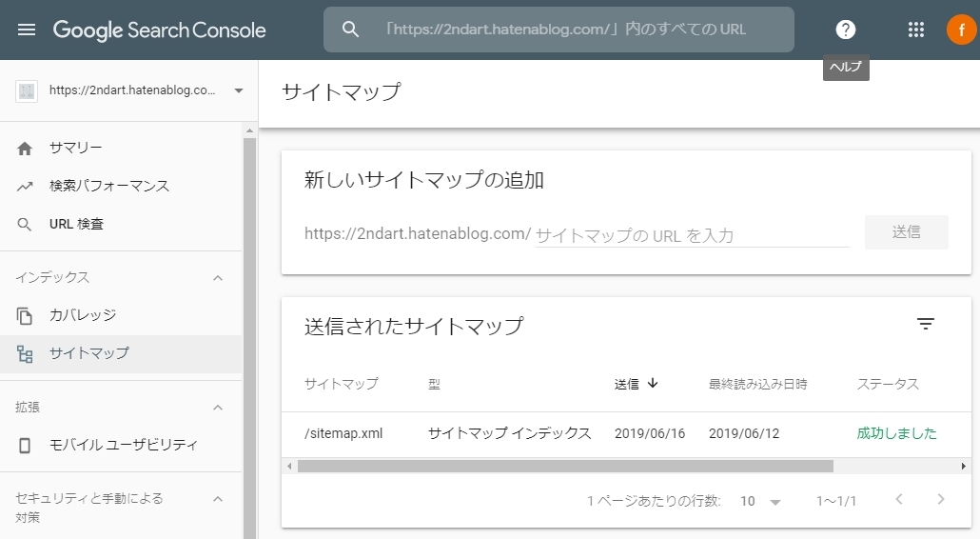Click the table horizontal scrollbar thumb

click(565, 467)
